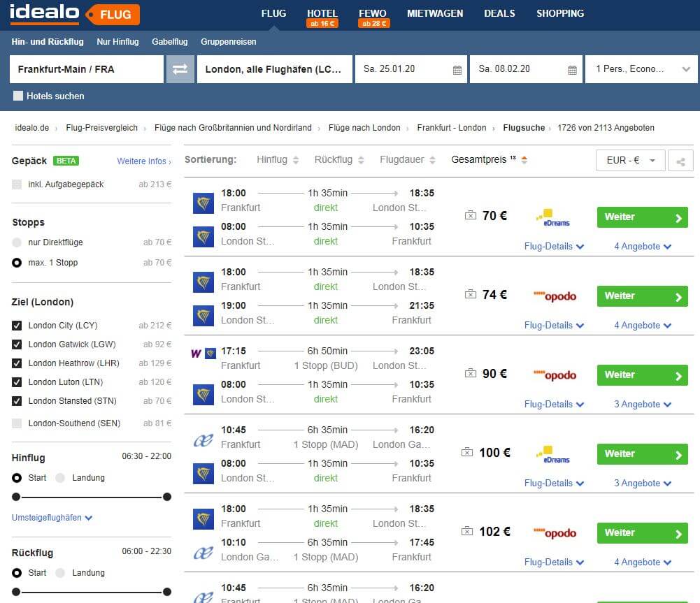
Task: Click the opodo logo on 90 € offer
Action: [x=555, y=375]
